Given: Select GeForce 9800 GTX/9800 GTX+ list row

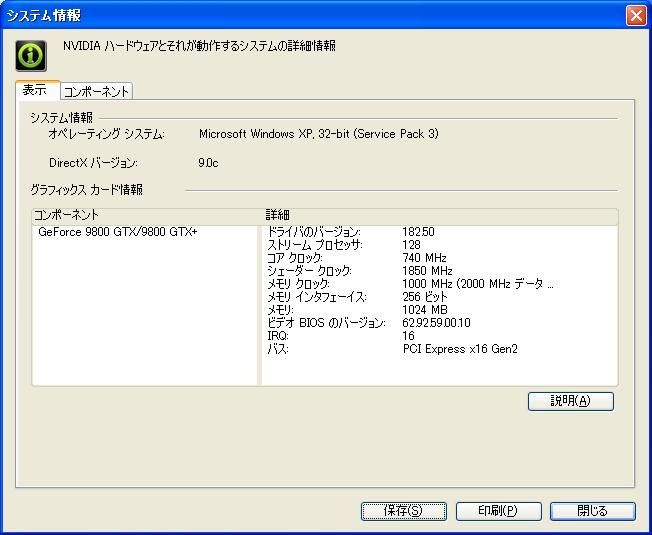Looking at the screenshot, I should pos(145,232).
